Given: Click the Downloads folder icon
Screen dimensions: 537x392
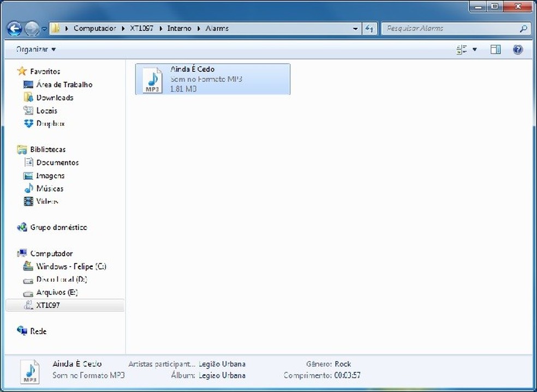Looking at the screenshot, I should coord(28,97).
